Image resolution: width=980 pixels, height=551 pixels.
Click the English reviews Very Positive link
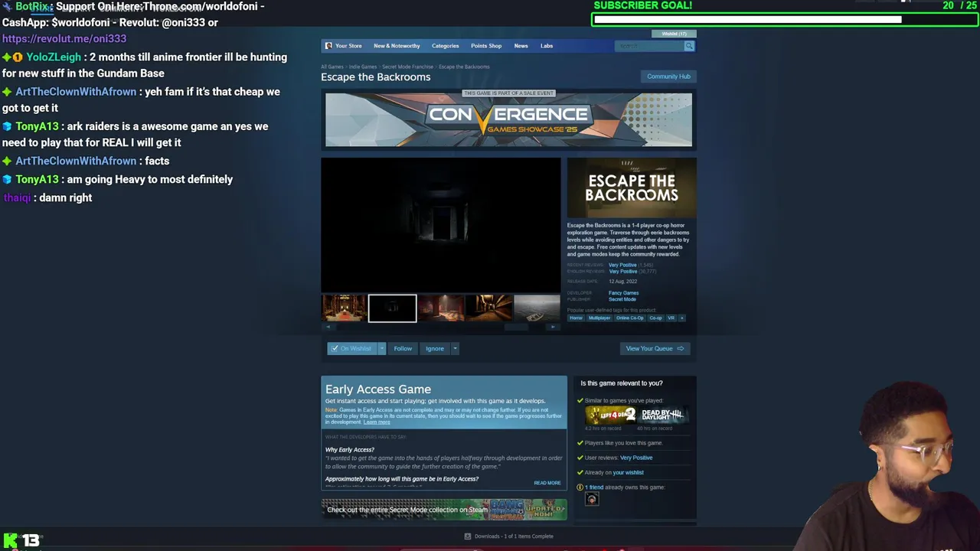[622, 271]
